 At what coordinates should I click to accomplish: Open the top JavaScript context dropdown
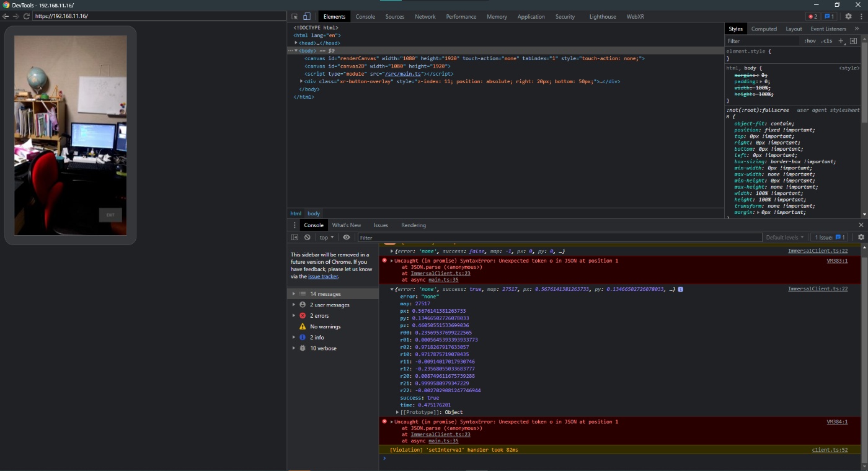click(326, 237)
